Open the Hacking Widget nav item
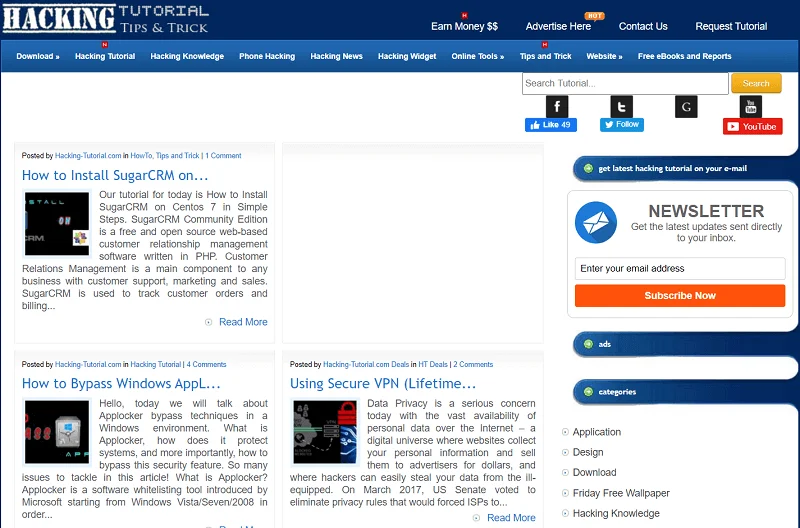Screen dimensions: 800x528 pos(407,56)
